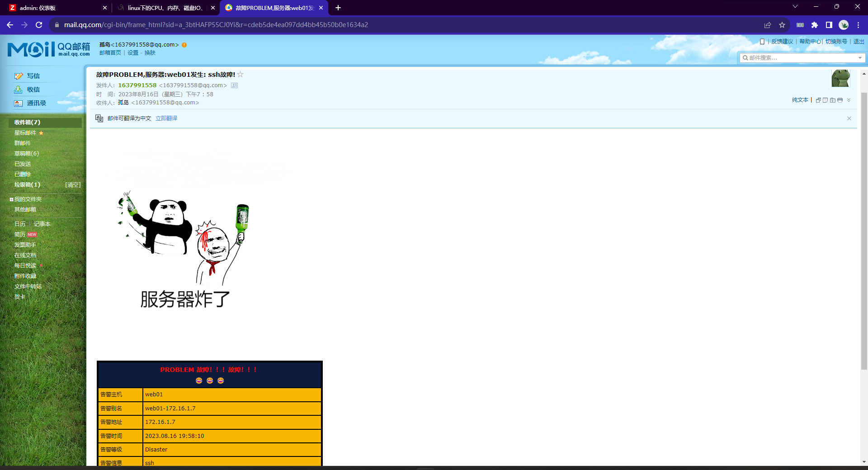Viewport: 868px width, 470px height.
Task: Open 群邮件 folder
Action: click(x=23, y=143)
